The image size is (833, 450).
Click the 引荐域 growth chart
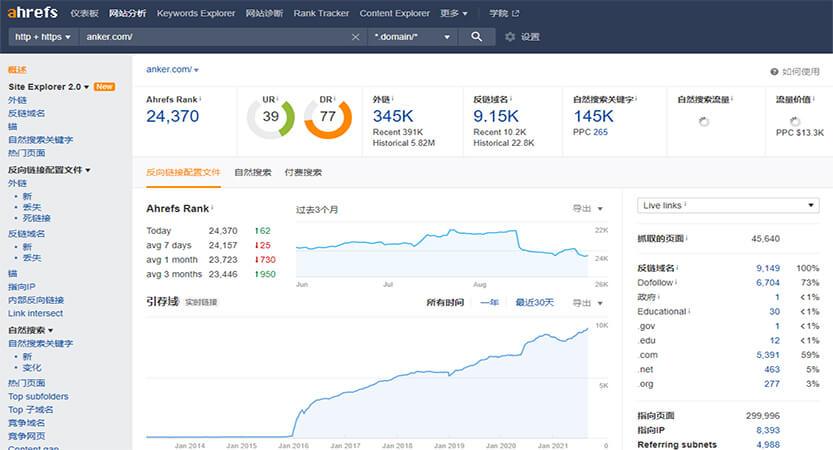(368, 380)
